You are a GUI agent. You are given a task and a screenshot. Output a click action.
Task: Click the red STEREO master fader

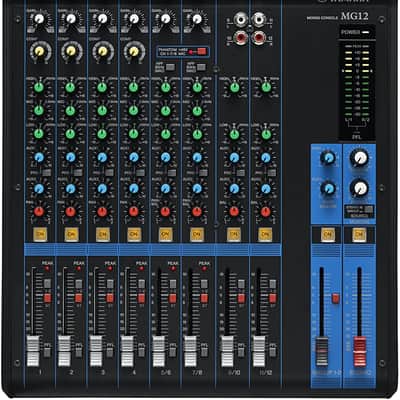coord(360,352)
